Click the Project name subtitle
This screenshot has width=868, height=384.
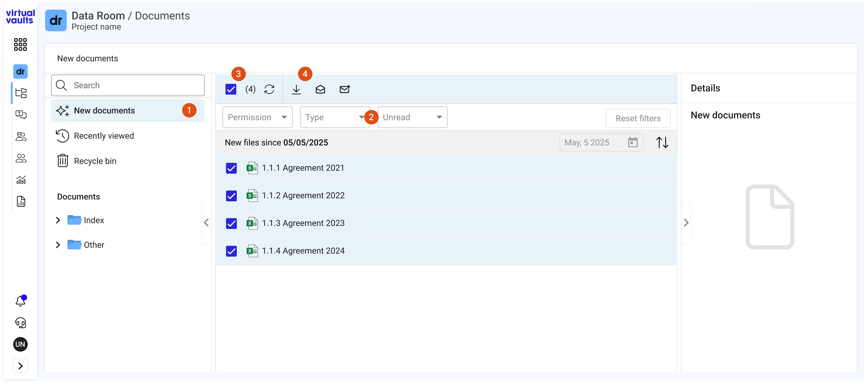coord(96,27)
